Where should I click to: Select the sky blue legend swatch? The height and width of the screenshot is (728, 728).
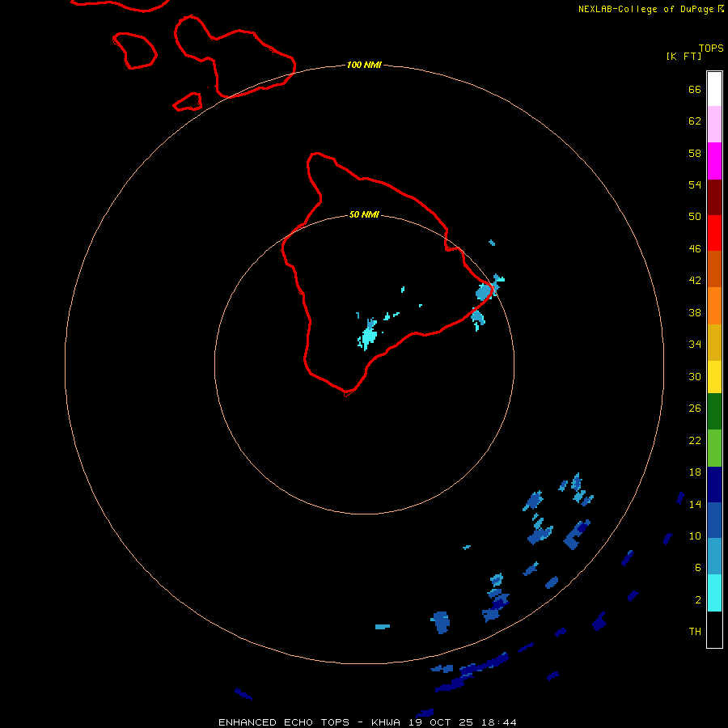(714, 557)
